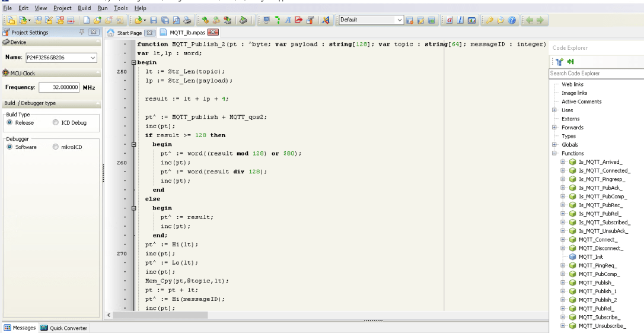Collapse the Functions node
644x333 pixels.
coord(554,153)
